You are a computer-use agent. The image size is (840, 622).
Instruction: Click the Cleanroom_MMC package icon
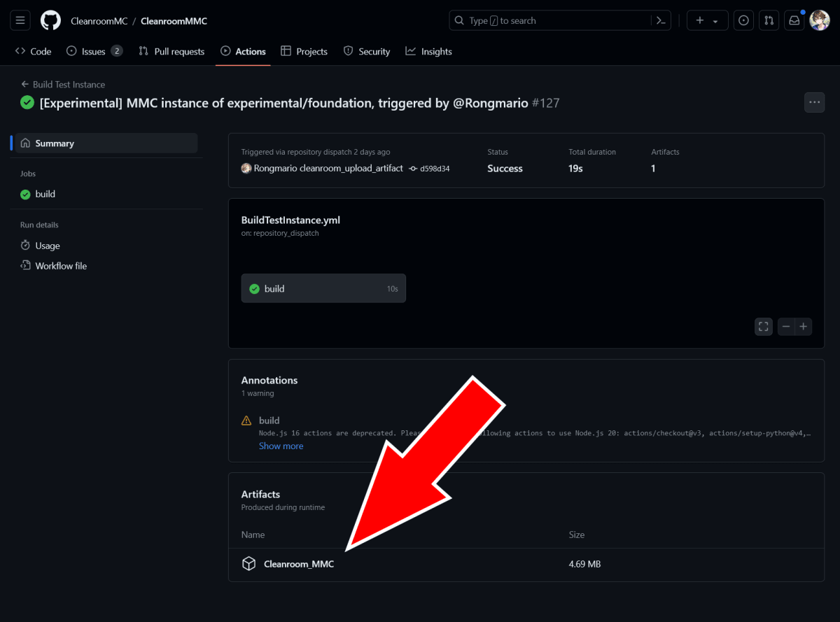coord(248,564)
